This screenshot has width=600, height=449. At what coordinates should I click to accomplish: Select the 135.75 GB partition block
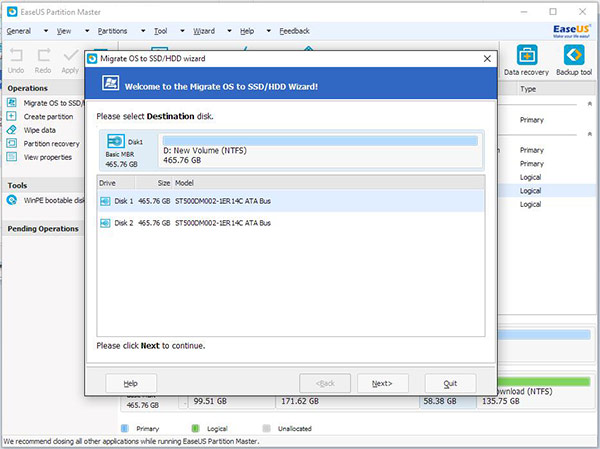535,394
